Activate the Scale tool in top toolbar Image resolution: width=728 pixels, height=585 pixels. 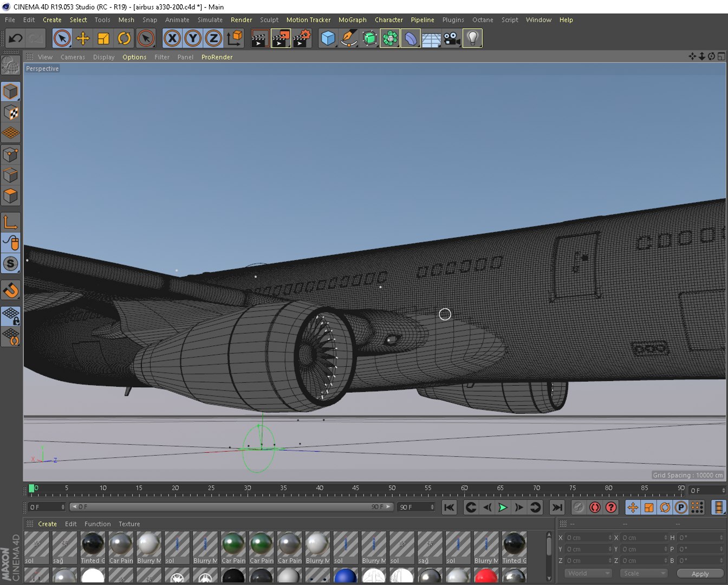tap(103, 38)
